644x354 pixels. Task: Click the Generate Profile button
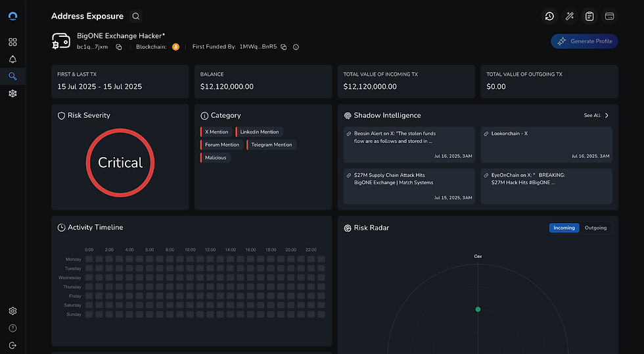[584, 41]
